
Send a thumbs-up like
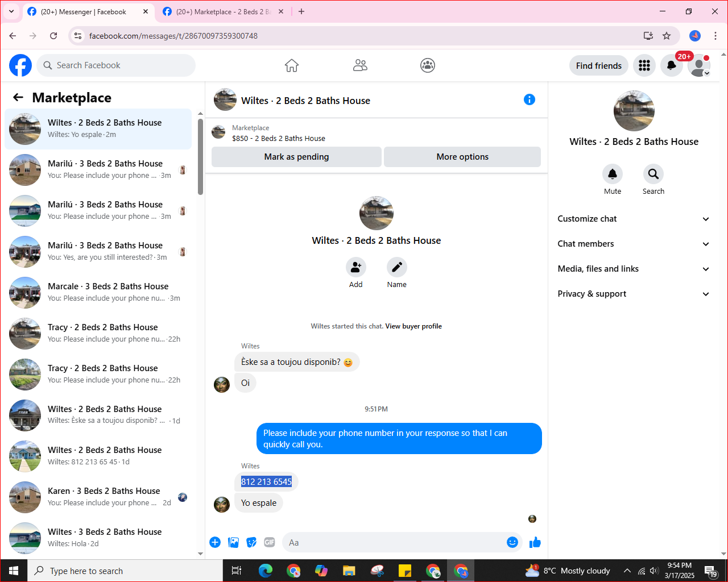pos(535,542)
